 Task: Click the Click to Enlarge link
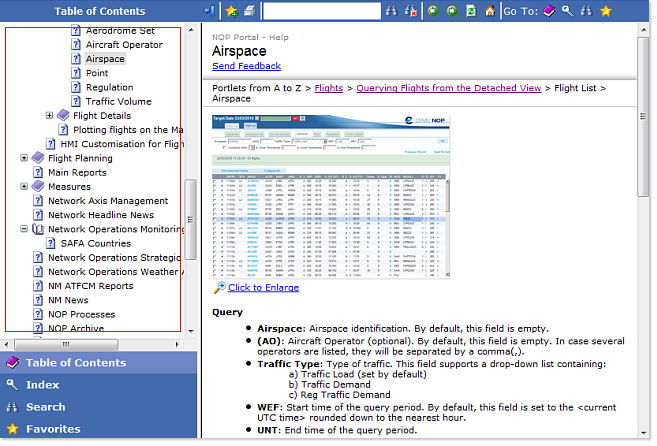click(263, 287)
